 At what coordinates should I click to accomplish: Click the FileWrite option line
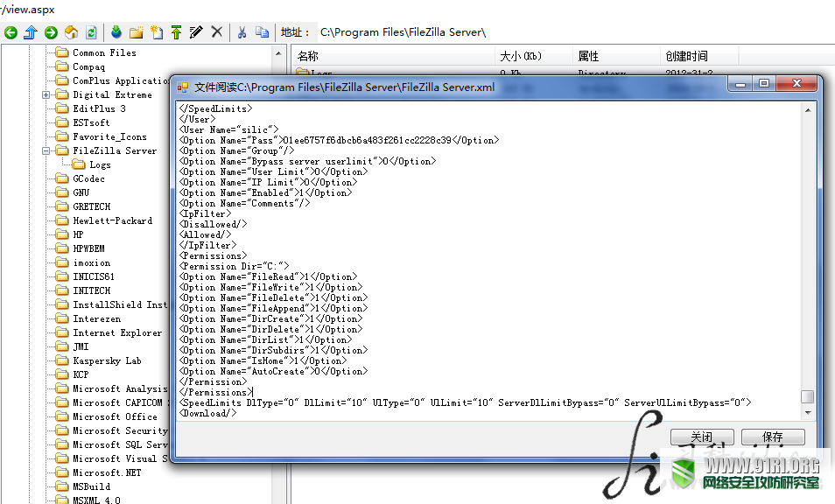click(271, 287)
